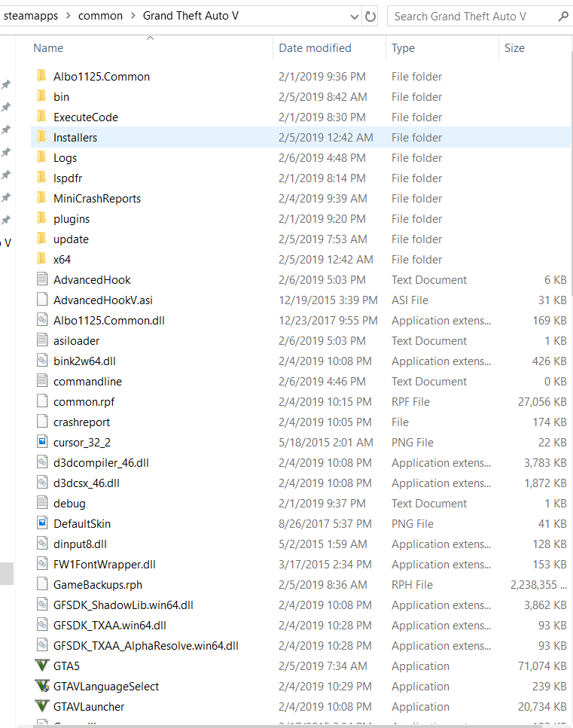Open the address bar history dropdown
The height and width of the screenshot is (728, 573).
pyautogui.click(x=355, y=17)
